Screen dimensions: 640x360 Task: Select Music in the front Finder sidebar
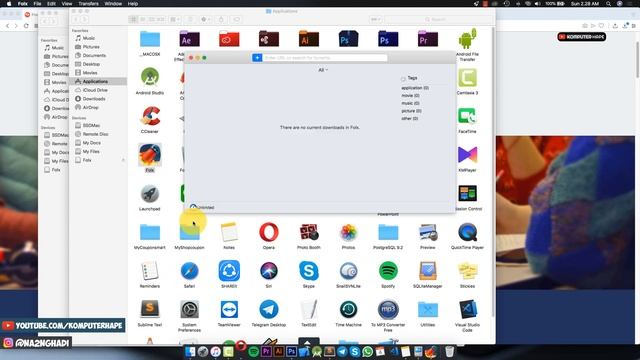[x=88, y=38]
